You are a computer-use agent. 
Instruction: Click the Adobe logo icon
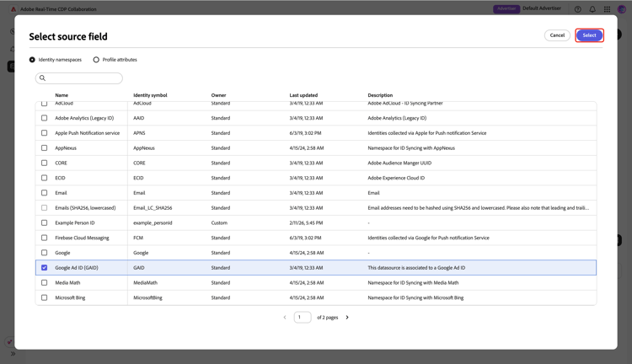point(13,9)
